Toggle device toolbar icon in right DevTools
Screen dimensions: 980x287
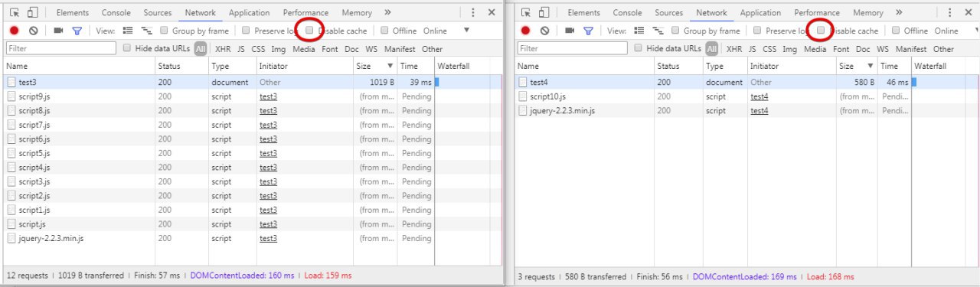[544, 12]
